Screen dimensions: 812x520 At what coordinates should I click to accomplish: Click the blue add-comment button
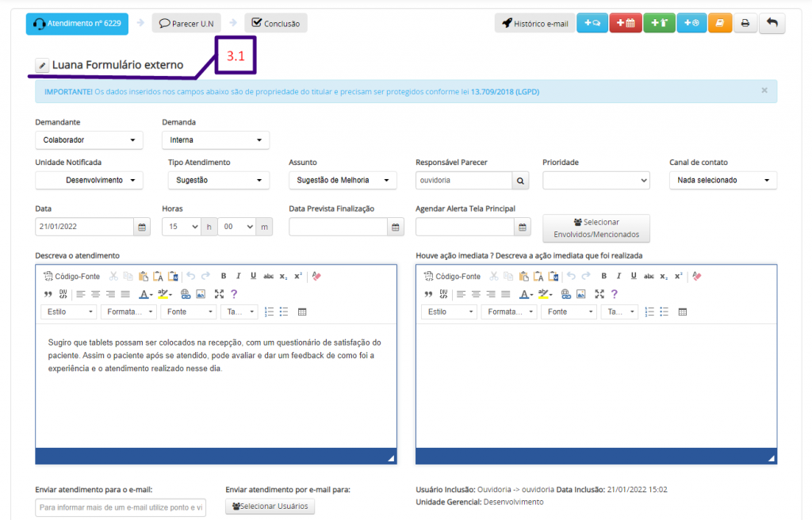pyautogui.click(x=592, y=24)
